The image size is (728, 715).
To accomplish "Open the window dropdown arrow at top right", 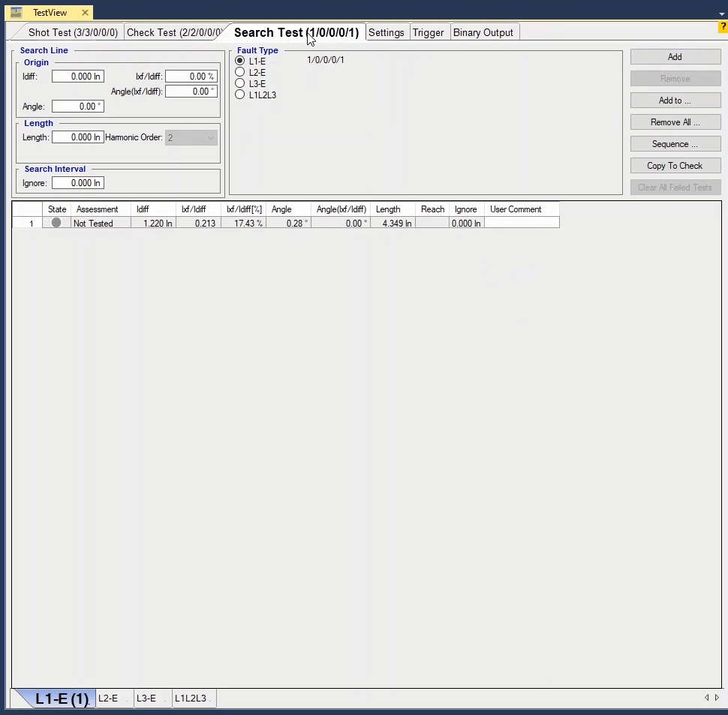I will coord(712,13).
